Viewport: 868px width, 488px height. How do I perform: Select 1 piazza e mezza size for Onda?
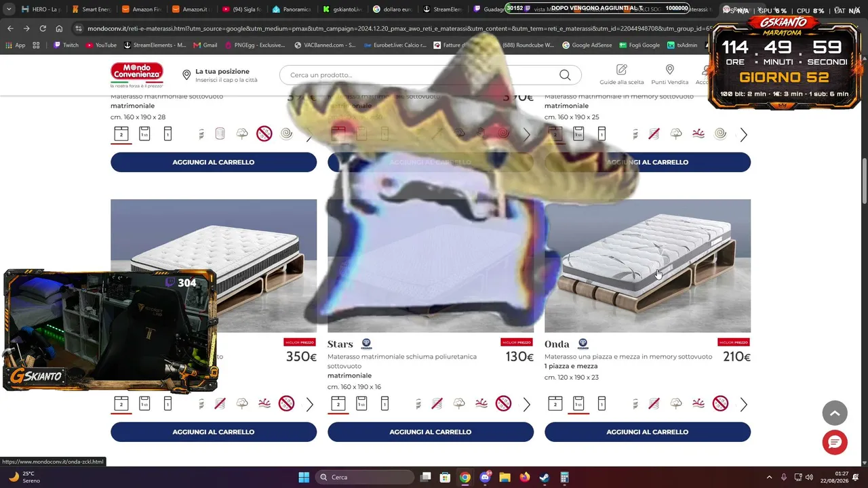[578, 404]
